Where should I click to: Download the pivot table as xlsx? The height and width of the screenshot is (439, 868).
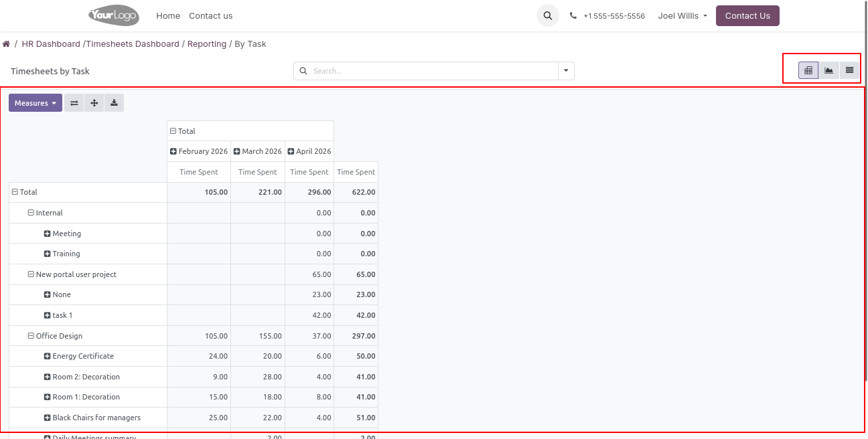point(114,103)
